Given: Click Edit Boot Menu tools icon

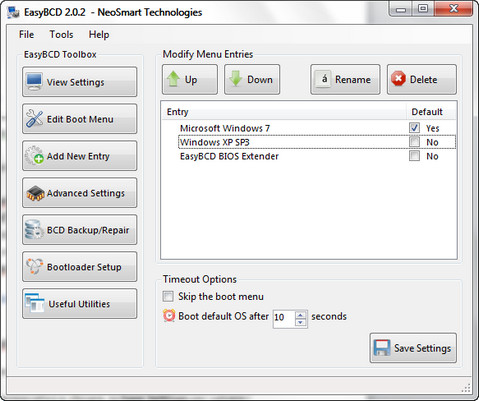Looking at the screenshot, I should point(34,119).
